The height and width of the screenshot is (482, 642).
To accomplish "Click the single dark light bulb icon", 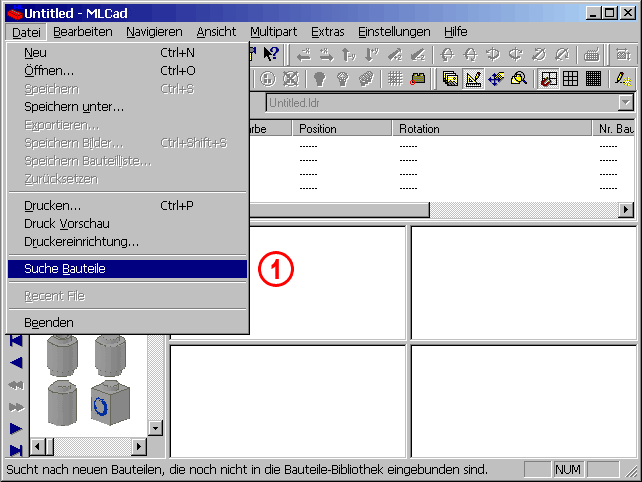I will [x=319, y=79].
